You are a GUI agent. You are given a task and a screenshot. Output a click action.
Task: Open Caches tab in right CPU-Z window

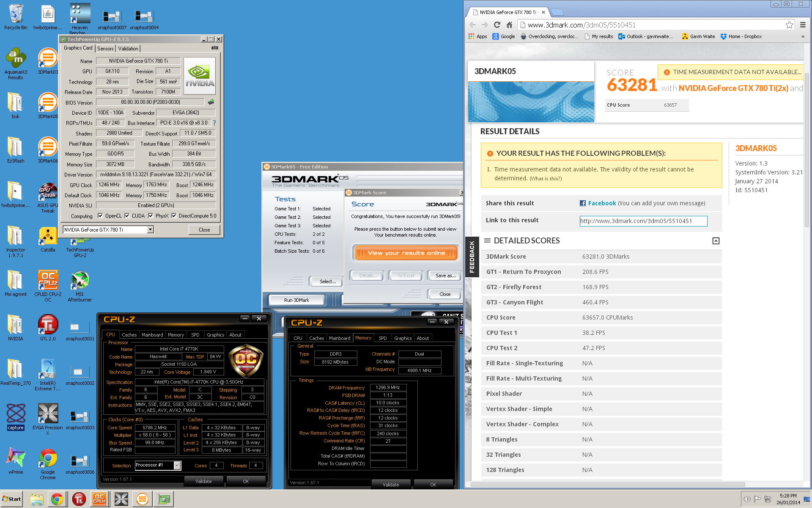316,338
